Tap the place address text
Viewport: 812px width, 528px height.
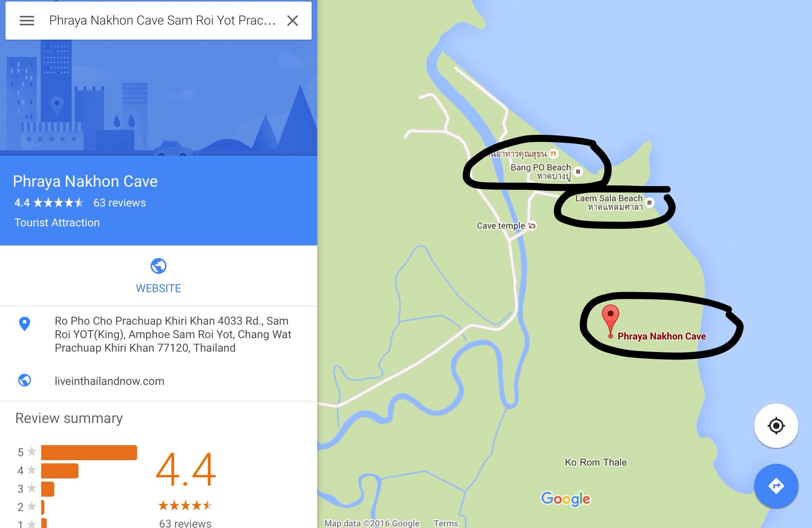pyautogui.click(x=173, y=334)
